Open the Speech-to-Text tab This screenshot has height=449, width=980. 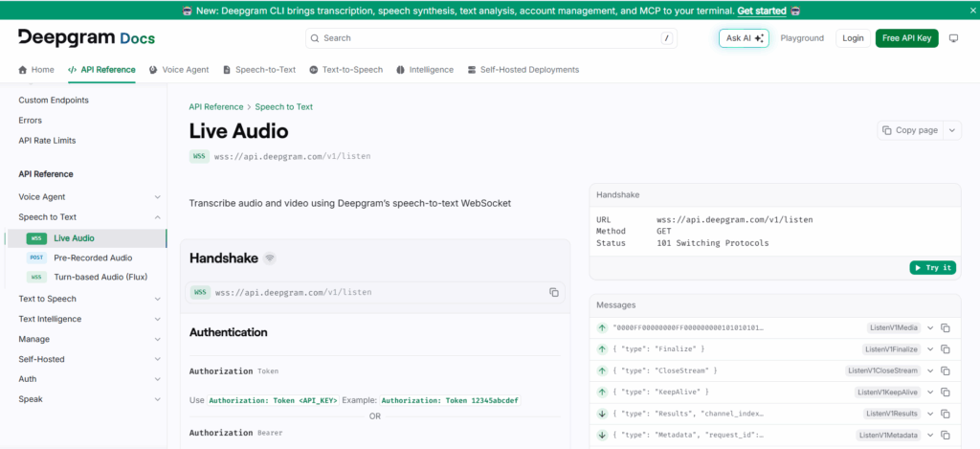pos(259,70)
